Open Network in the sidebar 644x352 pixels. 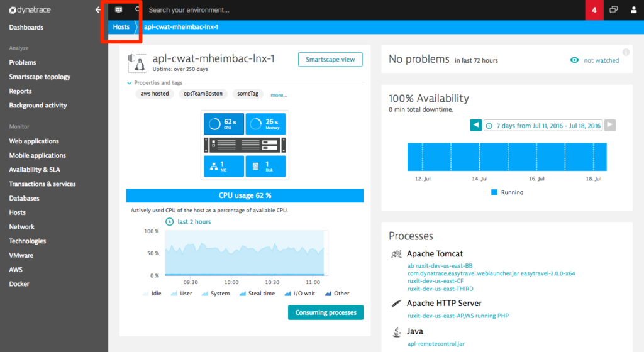22,227
